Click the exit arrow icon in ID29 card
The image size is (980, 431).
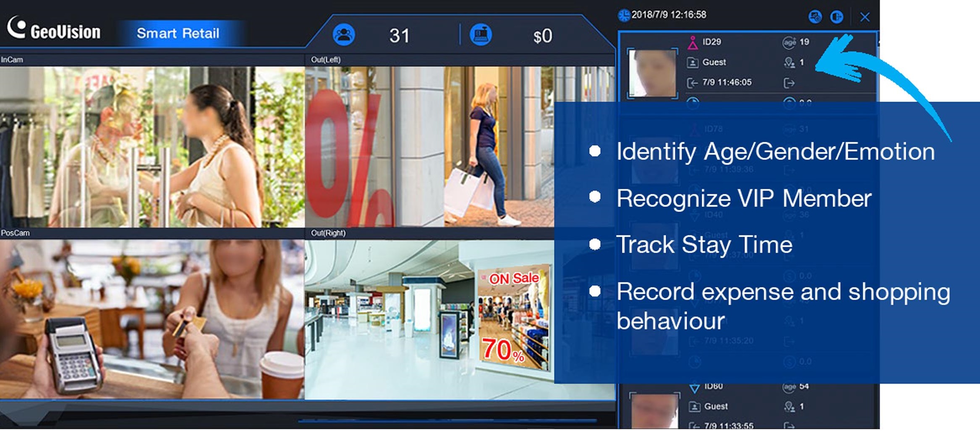[789, 83]
